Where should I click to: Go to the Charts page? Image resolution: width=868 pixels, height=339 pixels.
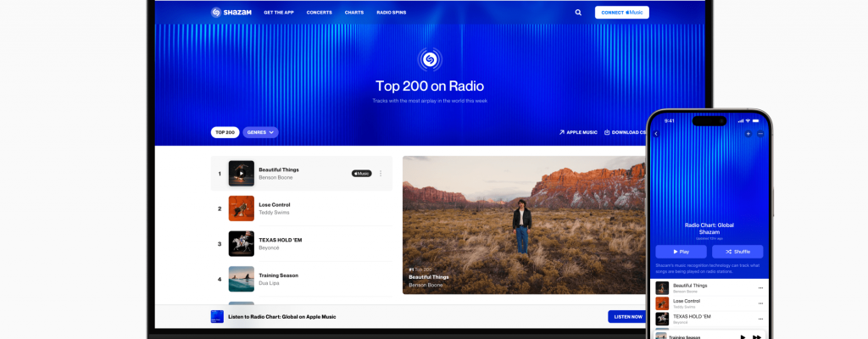click(x=353, y=13)
